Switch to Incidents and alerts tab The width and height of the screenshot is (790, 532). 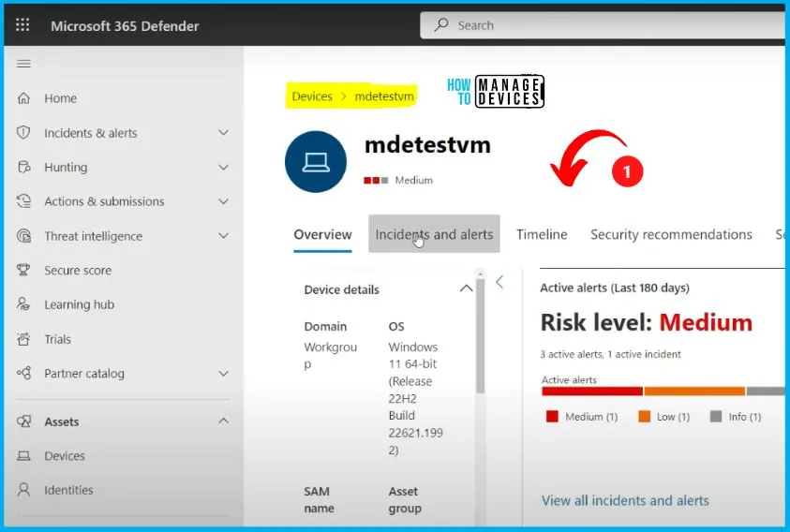434,234
